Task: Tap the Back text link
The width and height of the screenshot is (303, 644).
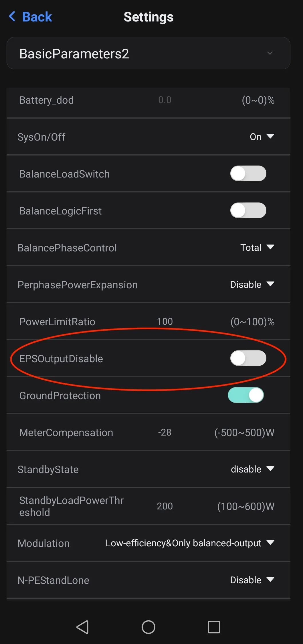Action: pos(37,17)
